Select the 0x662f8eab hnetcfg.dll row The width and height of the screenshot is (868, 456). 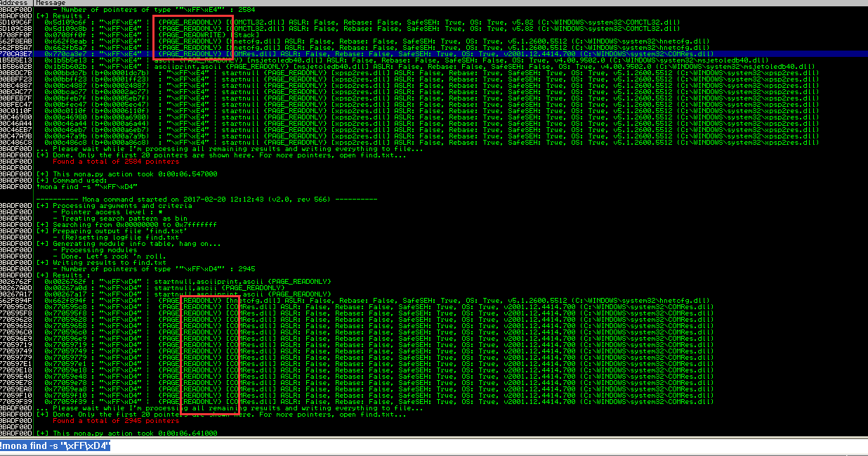tap(351, 41)
